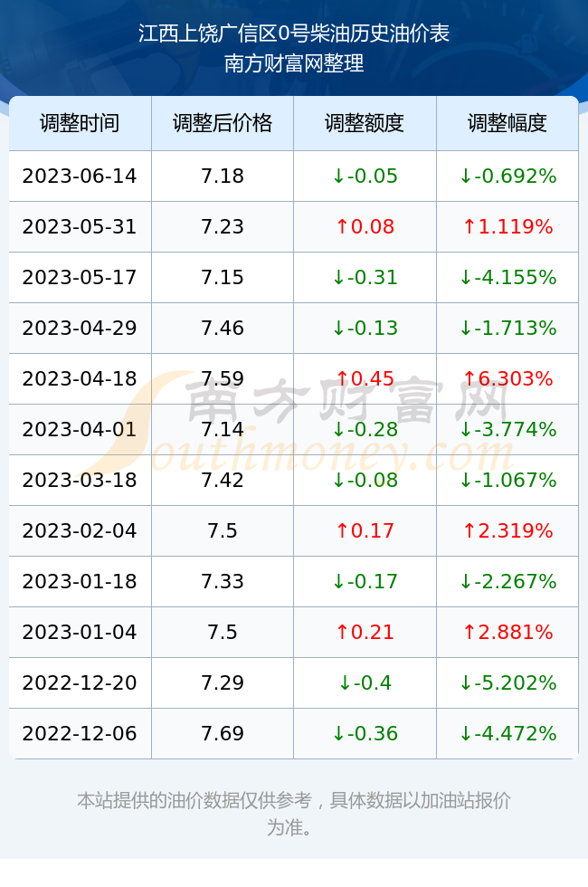588x887 pixels.
Task: Select the 2022-12-06 date cell
Action: click(80, 734)
